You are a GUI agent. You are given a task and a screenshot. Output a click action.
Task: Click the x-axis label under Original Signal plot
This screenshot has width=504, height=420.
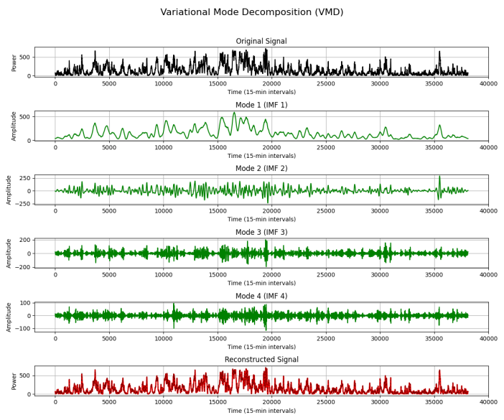(261, 92)
